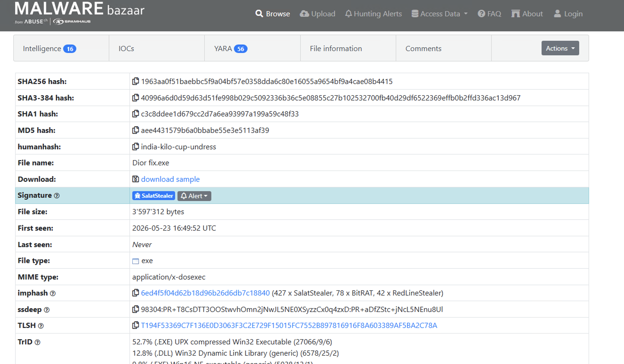Click the exe file type icon
This screenshot has width=624, height=364.
pyautogui.click(x=136, y=261)
